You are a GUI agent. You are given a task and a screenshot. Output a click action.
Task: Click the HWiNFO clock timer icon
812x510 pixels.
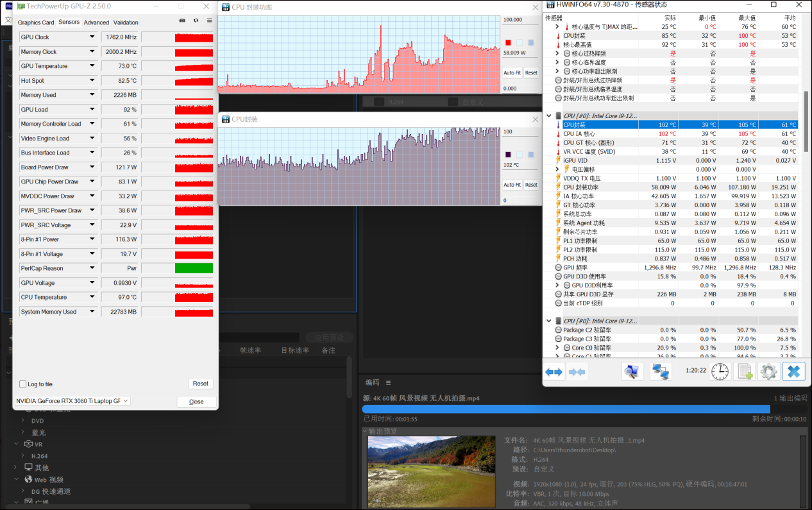pyautogui.click(x=720, y=371)
